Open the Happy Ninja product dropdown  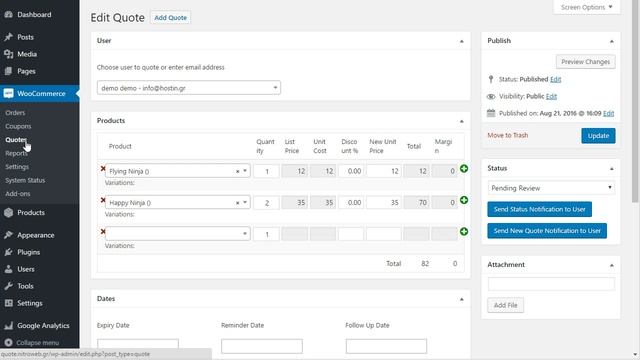pos(245,202)
